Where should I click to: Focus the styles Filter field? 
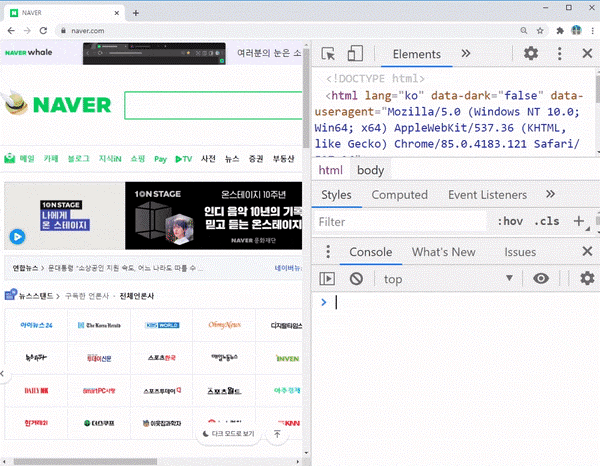point(400,222)
